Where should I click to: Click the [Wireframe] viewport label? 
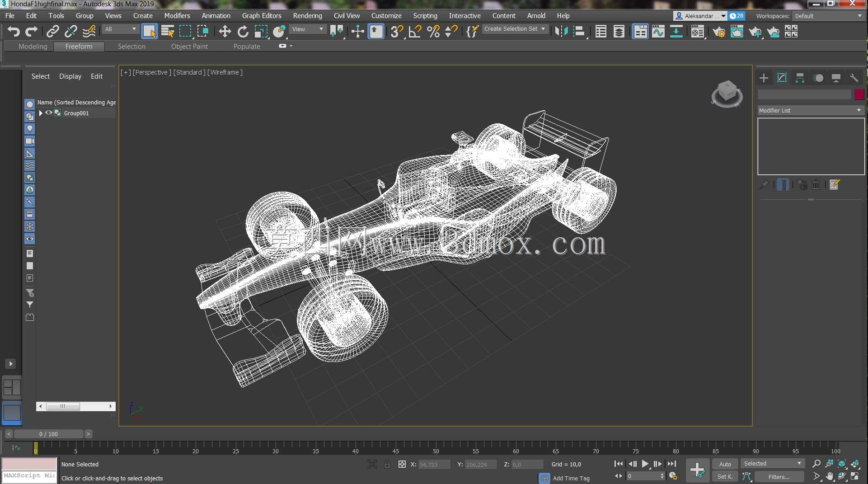point(225,72)
